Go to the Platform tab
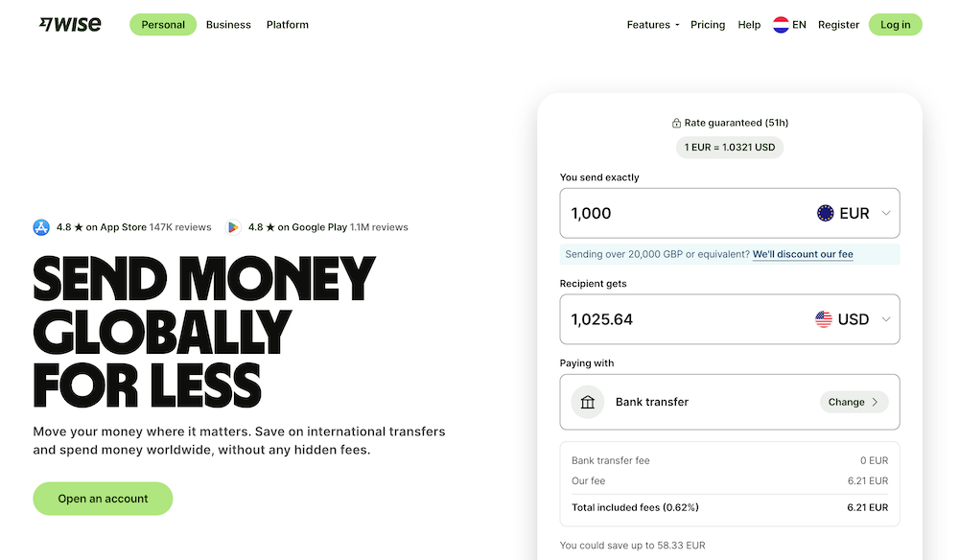This screenshot has width=959, height=560. click(x=288, y=25)
